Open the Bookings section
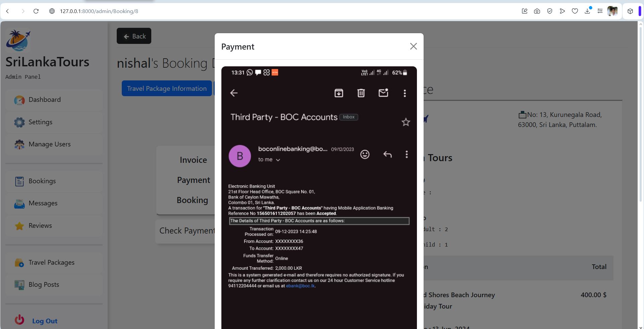Viewport: 644px width, 329px height. [x=54, y=181]
